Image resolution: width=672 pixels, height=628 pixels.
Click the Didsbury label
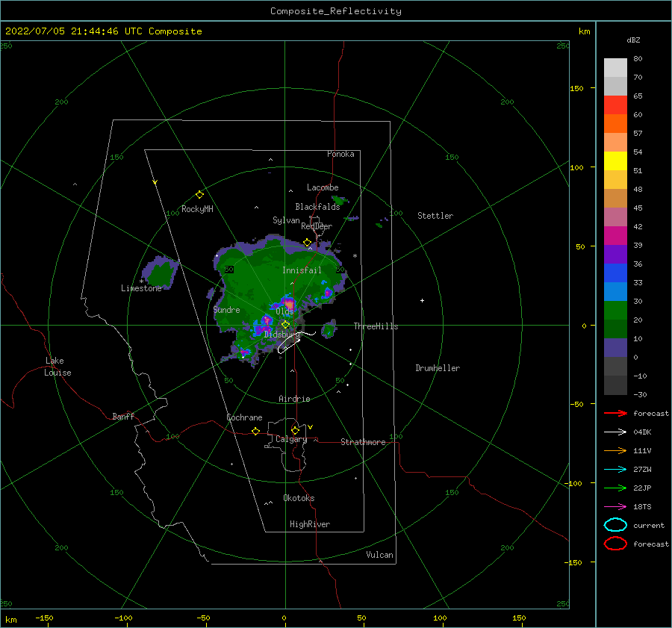(281, 335)
